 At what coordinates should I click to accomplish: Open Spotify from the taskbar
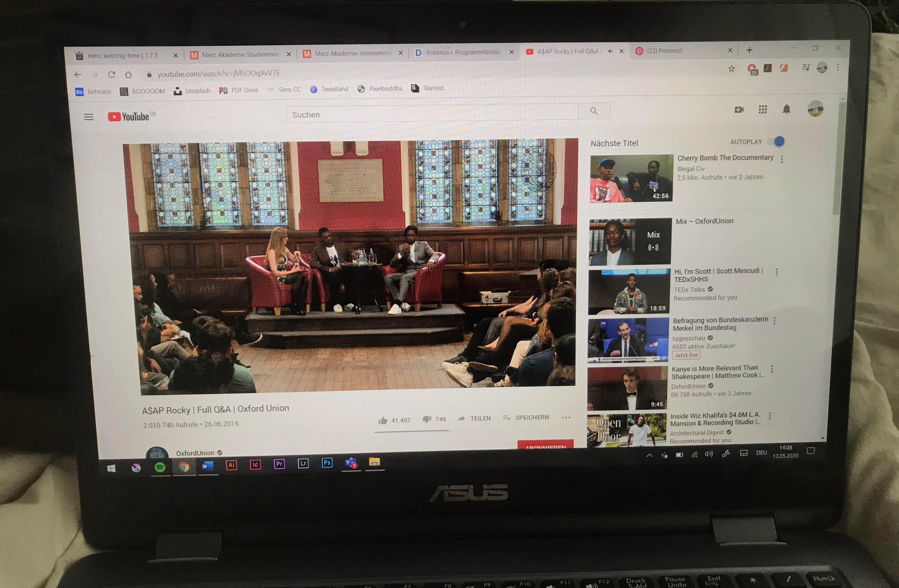coord(160,467)
